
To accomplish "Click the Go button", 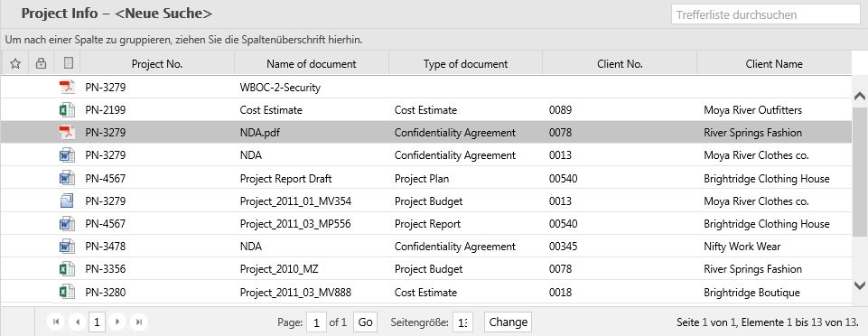I will 366,322.
